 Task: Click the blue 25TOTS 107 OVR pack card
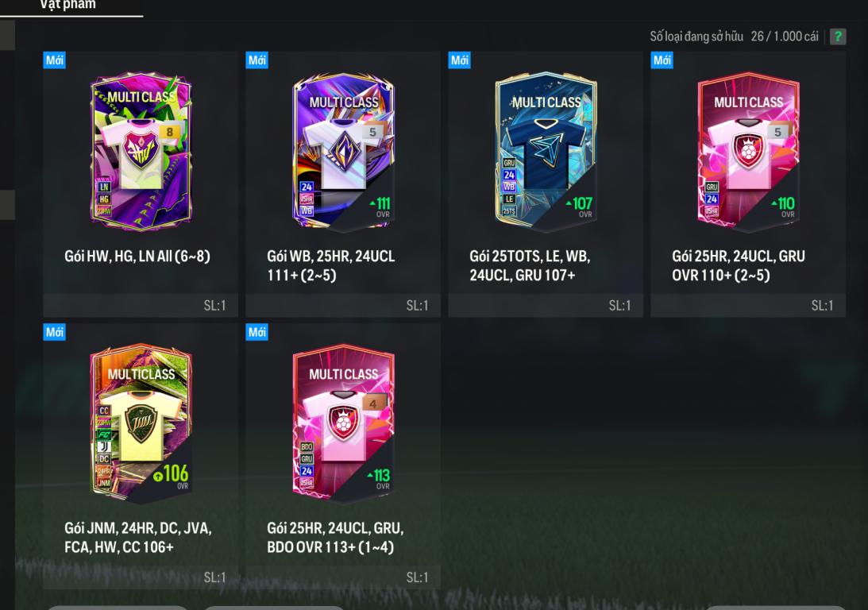tap(546, 184)
